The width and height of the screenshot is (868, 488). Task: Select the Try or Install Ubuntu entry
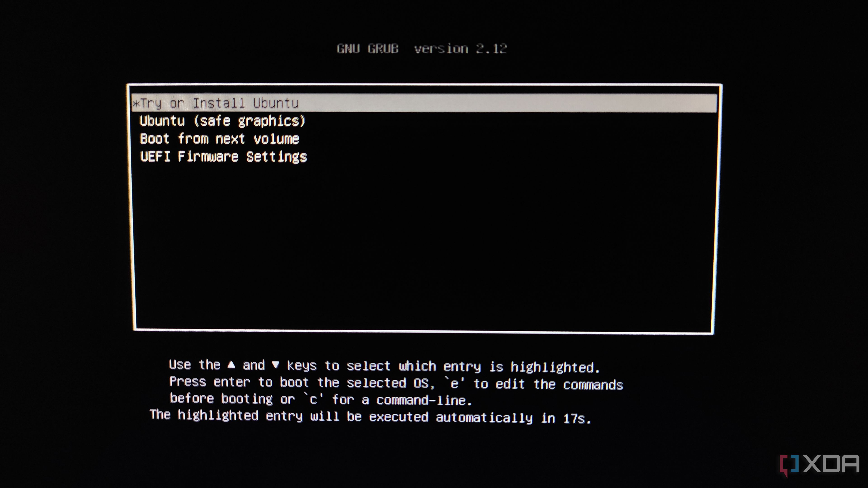click(x=219, y=103)
